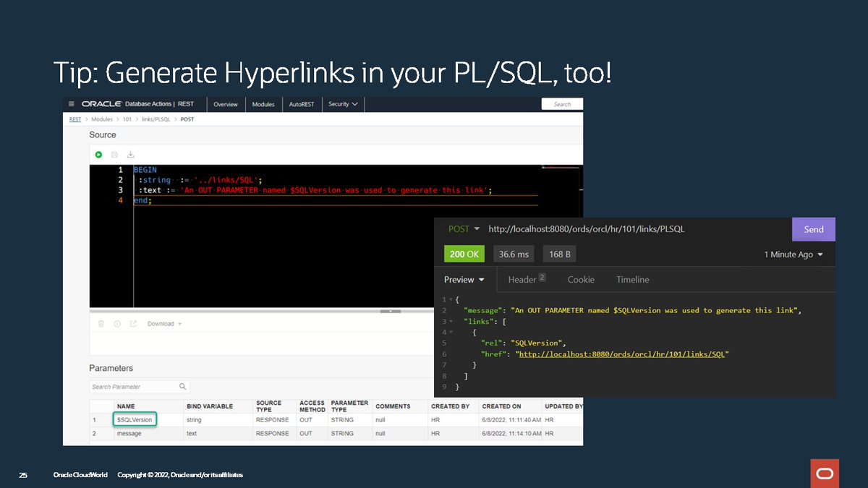
Task: Click code line 1 BEGIN in the editor
Action: pos(145,170)
